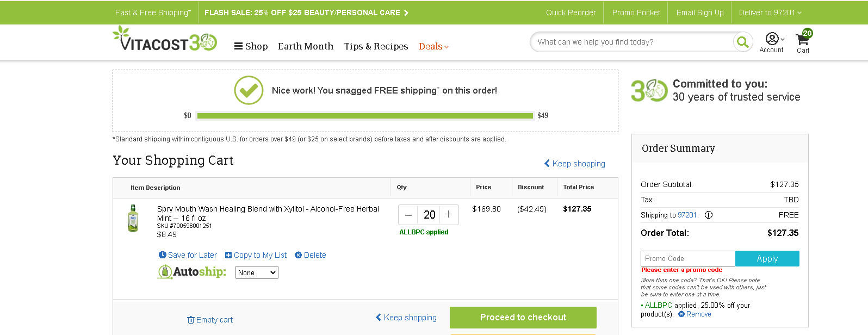Open the shopping cart icon
This screenshot has width=868, height=335.
(802, 40)
